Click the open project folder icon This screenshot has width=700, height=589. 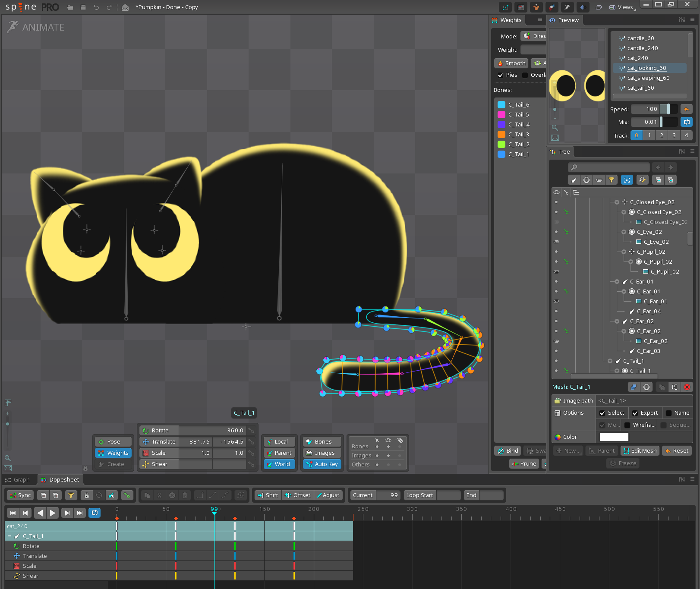70,7
